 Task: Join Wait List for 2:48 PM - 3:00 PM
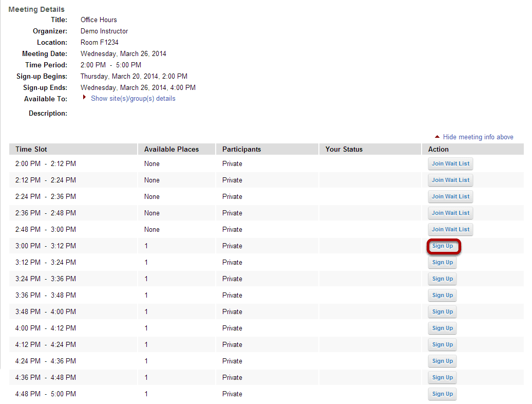[x=450, y=230]
